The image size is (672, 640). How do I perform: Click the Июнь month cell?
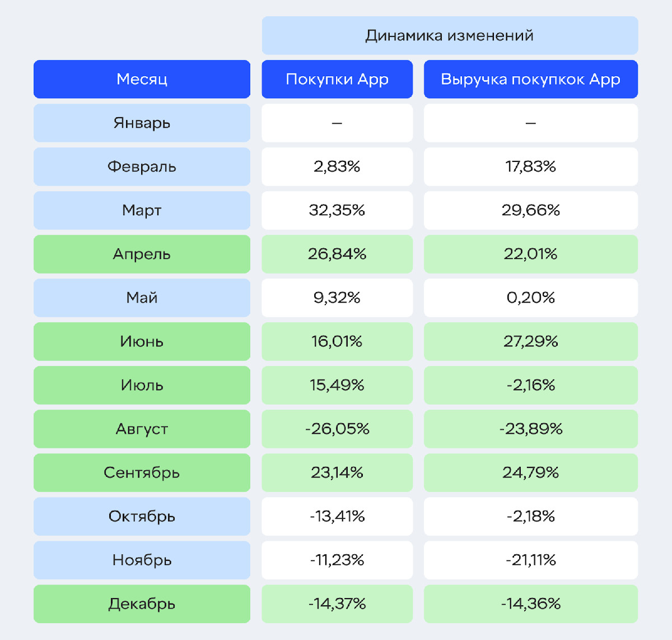142,341
